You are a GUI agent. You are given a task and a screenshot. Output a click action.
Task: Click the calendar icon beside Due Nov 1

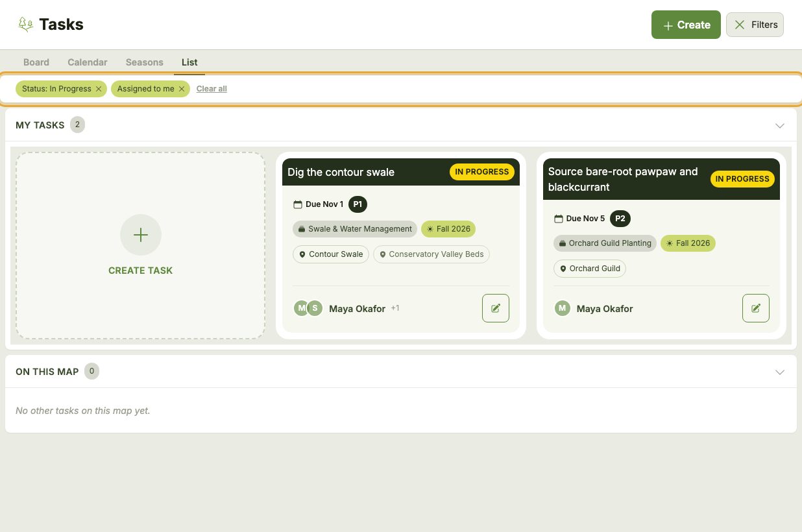298,204
